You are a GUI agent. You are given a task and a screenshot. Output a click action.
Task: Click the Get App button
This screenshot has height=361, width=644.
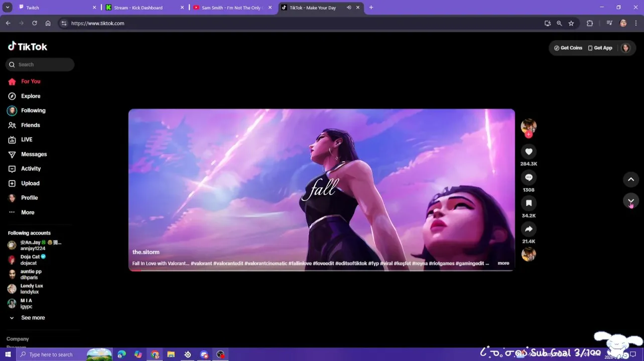click(600, 48)
